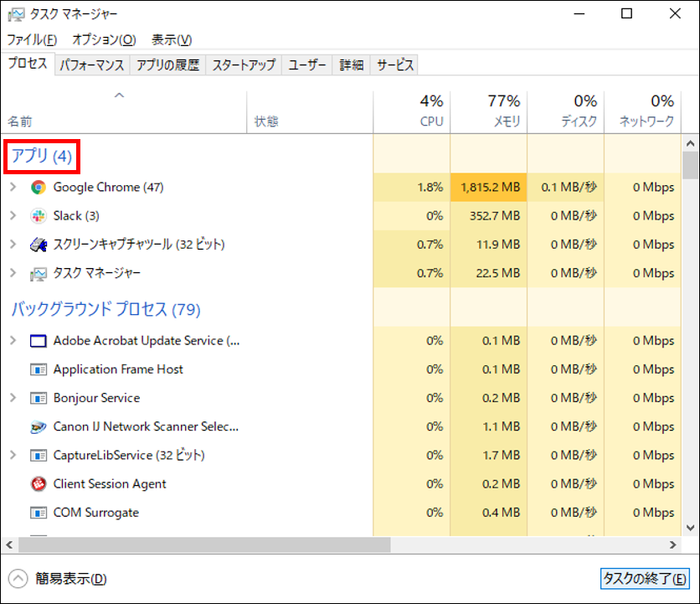Open the オプション(O) menu

point(104,39)
